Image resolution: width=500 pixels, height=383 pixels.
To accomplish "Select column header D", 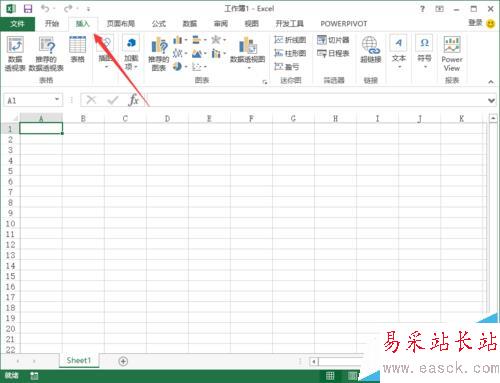I will 167,118.
